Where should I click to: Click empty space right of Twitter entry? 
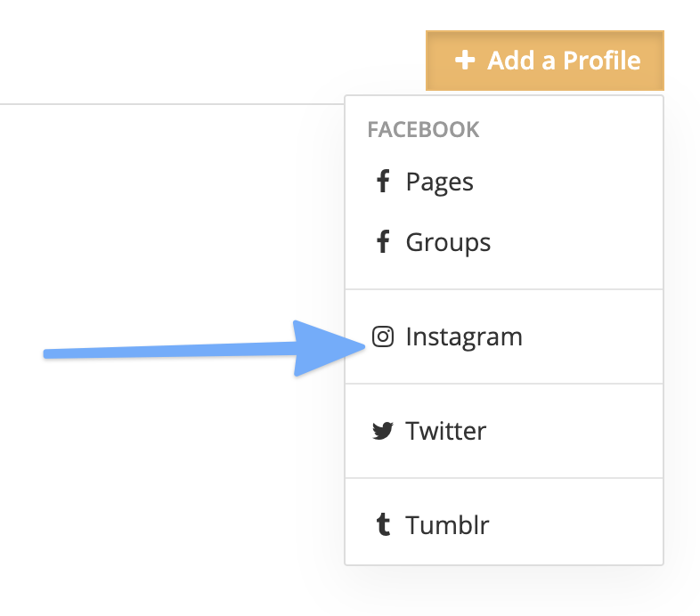pos(576,431)
